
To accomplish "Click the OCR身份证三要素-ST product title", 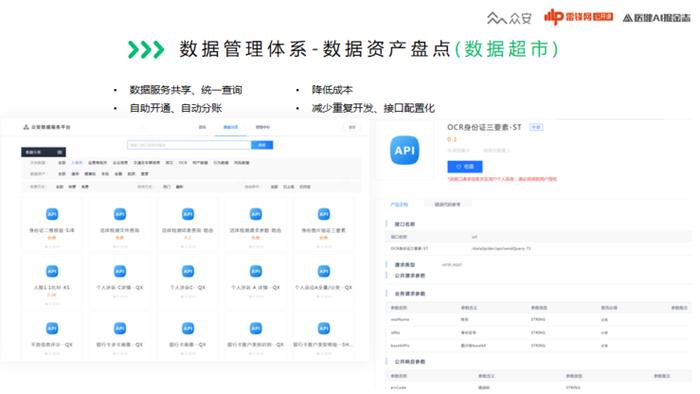I will coord(484,127).
